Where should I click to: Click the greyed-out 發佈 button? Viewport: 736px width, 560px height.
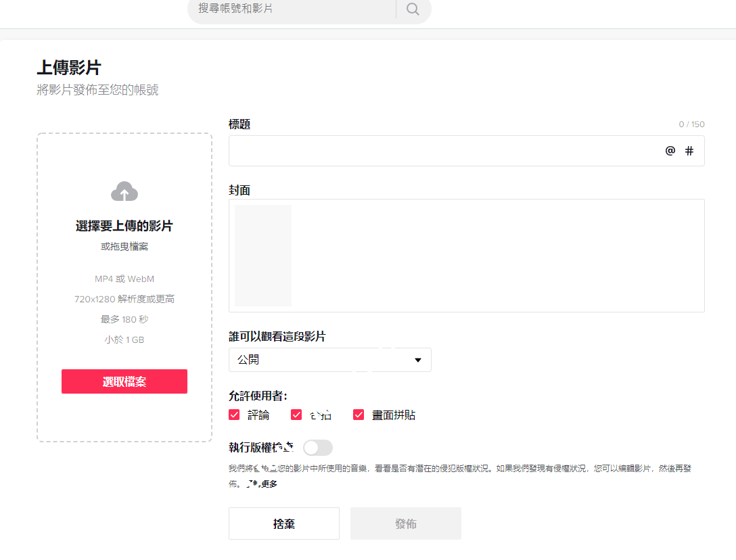(x=406, y=523)
